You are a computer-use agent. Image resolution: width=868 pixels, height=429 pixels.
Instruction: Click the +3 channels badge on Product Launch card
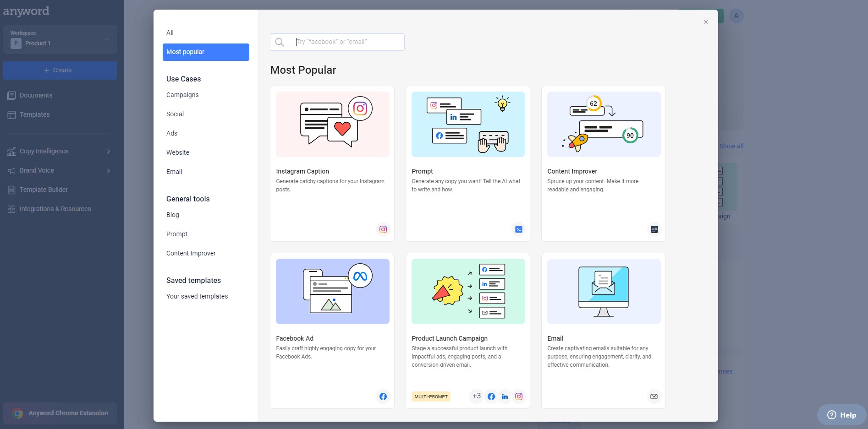coord(477,396)
